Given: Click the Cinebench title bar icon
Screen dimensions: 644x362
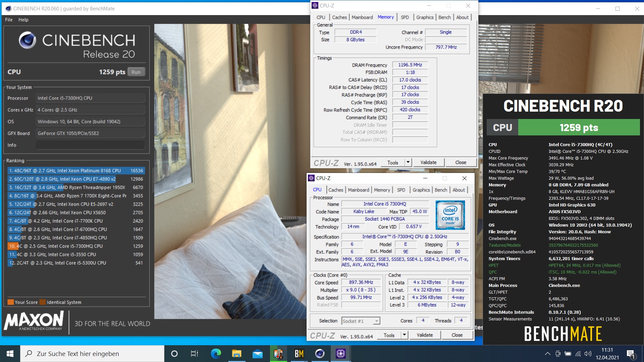Looking at the screenshot, I should pyautogui.click(x=8, y=8).
